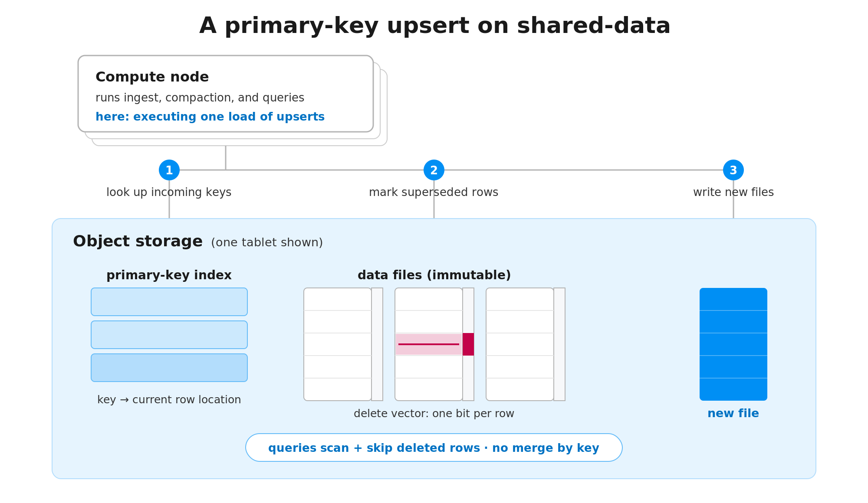
Task: Click the 'Object storage' heading
Action: [138, 242]
